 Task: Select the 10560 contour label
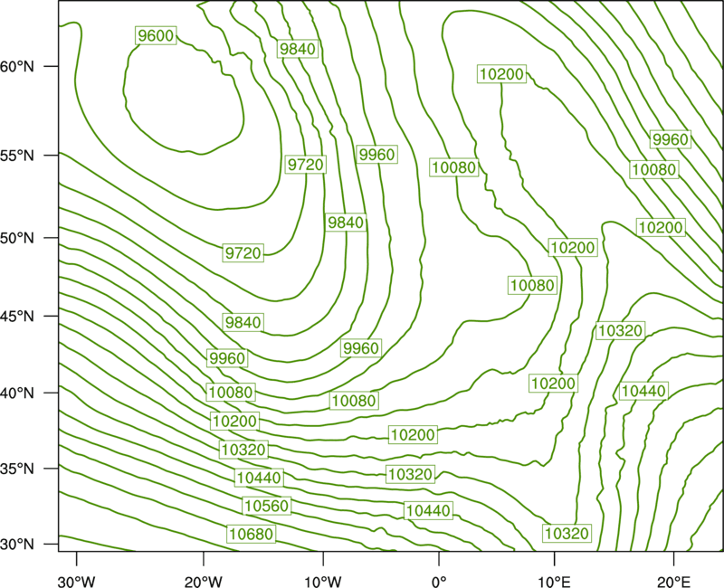(x=266, y=506)
